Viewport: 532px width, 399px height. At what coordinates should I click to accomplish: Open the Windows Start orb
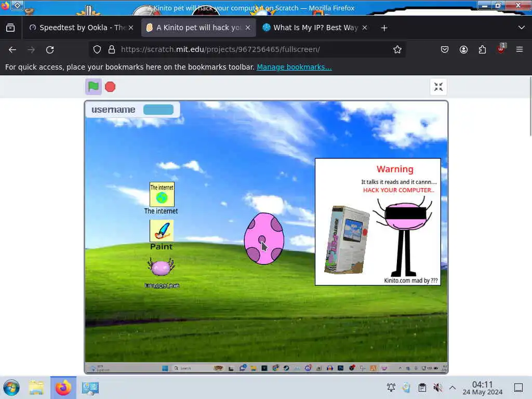point(11,388)
